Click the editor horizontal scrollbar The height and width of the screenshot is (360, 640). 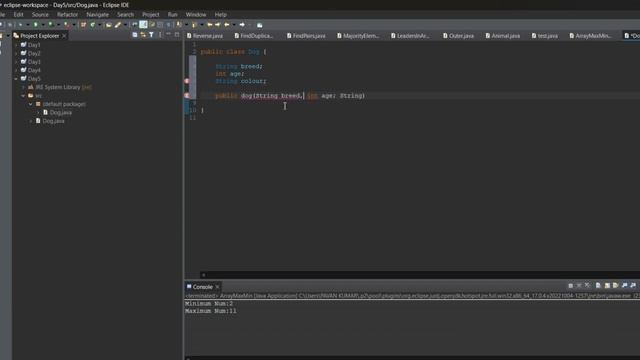(420, 275)
